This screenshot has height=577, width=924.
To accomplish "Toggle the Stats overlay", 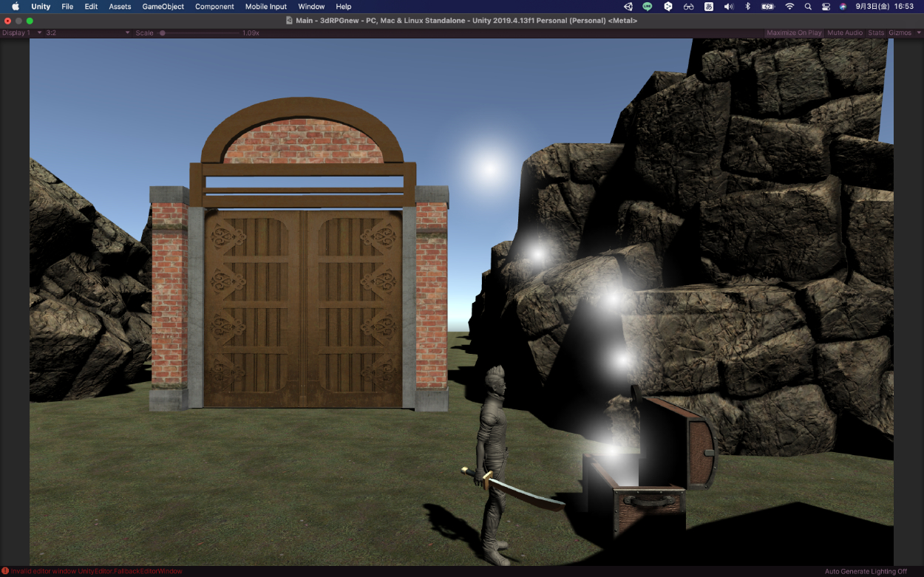I will pyautogui.click(x=876, y=33).
